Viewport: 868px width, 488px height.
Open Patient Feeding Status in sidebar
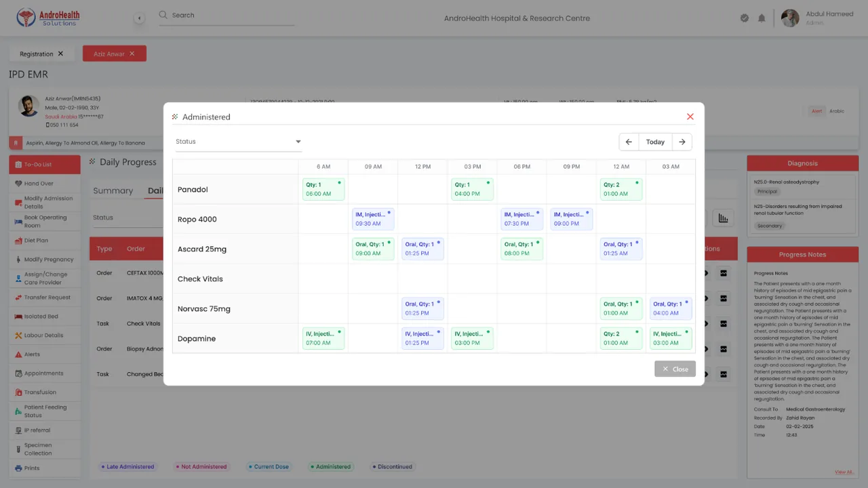pos(44,411)
